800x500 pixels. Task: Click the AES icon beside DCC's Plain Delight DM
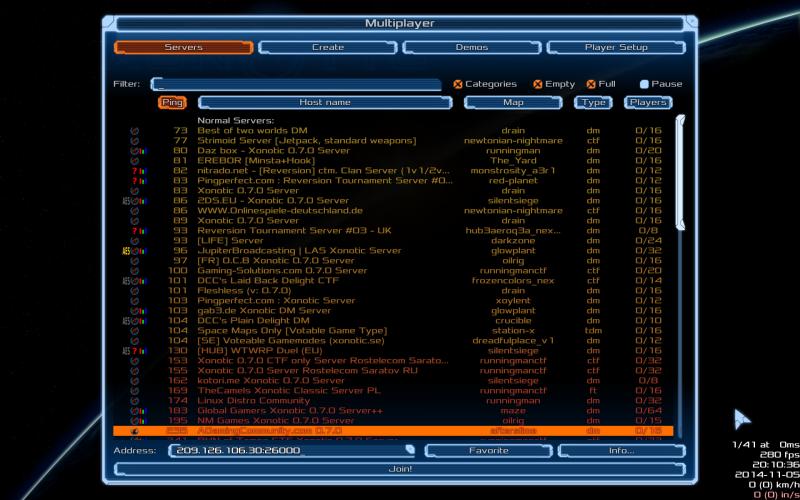127,321
